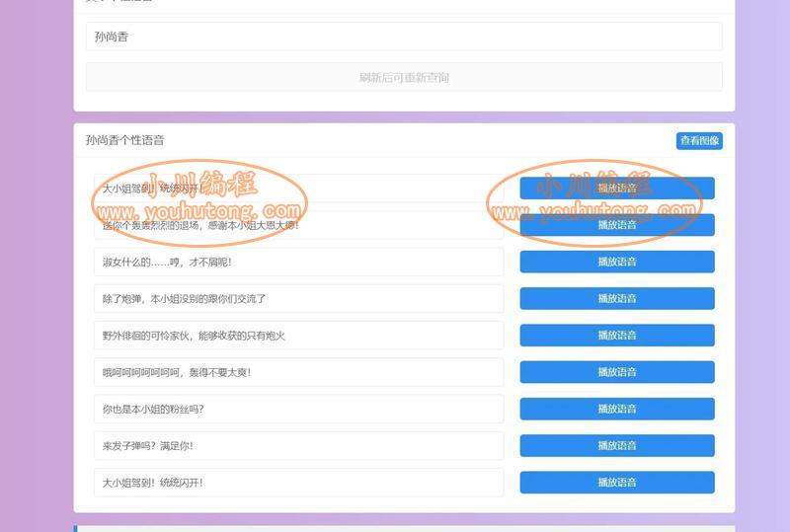Click text 除了炮弹，本小姐没别的跟你们交流了

pos(184,299)
